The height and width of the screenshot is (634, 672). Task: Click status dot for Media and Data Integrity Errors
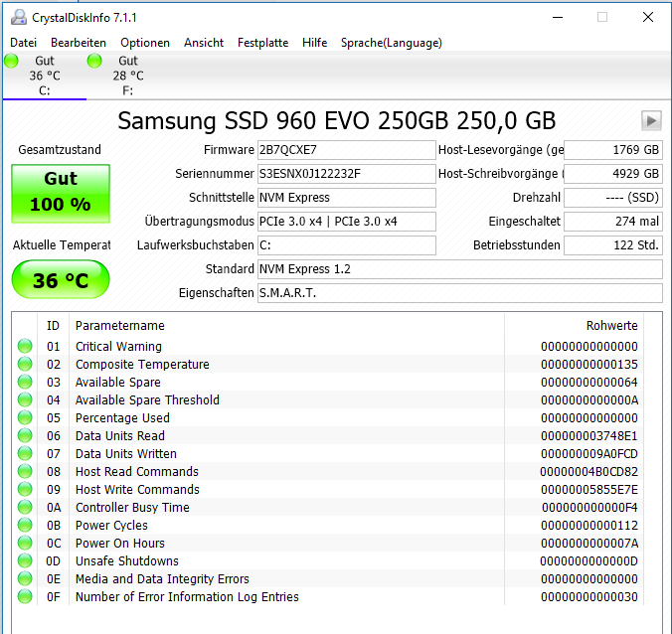point(25,578)
